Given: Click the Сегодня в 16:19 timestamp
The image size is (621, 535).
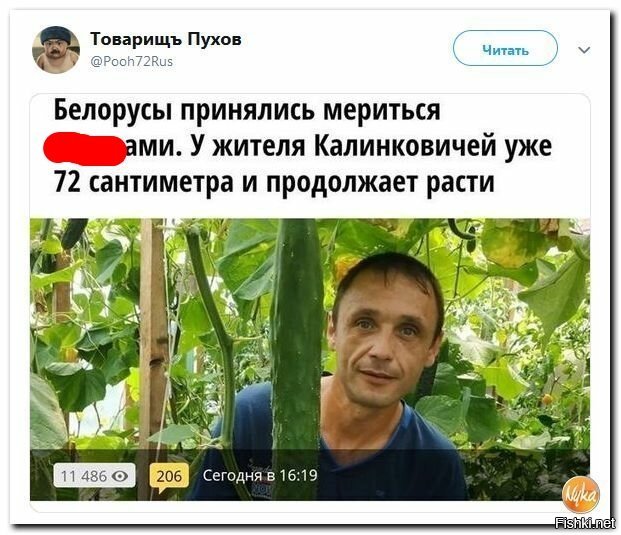Looking at the screenshot, I should 260,475.
